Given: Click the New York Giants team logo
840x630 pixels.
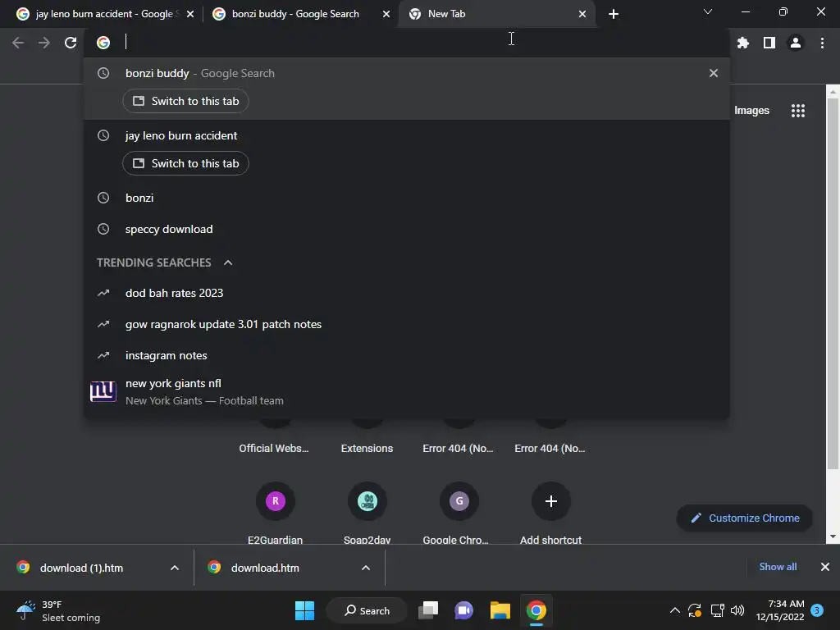Looking at the screenshot, I should [x=103, y=391].
